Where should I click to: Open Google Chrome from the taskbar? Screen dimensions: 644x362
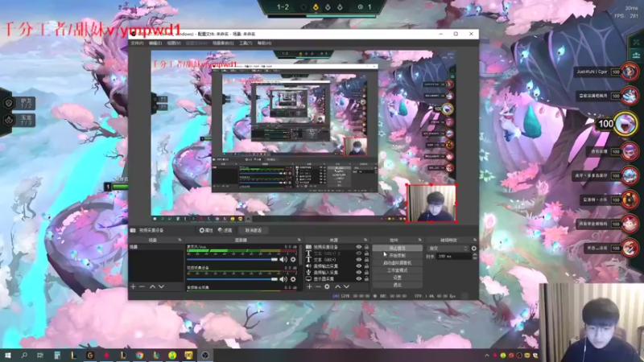[x=139, y=355]
